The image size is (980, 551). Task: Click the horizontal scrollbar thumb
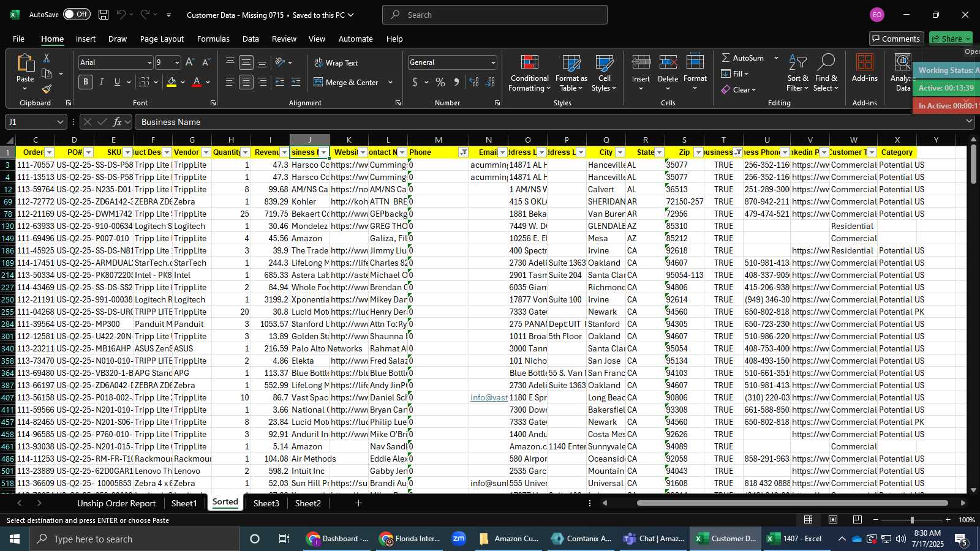click(x=793, y=503)
